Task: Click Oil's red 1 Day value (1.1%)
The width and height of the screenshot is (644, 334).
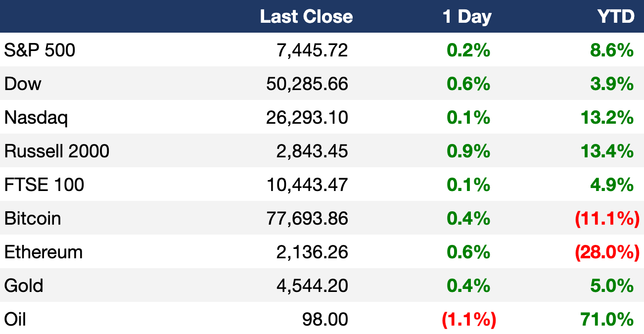Action: pos(469,320)
